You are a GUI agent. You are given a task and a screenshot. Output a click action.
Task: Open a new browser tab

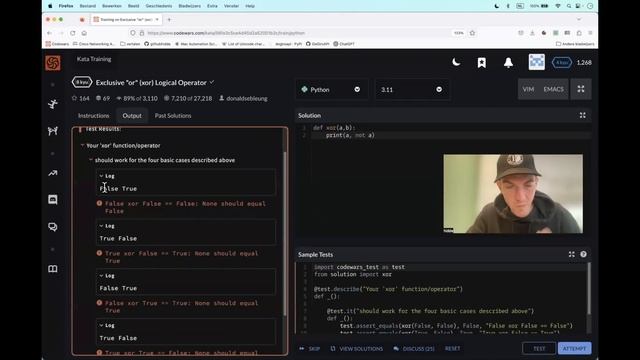pyautogui.click(x=169, y=19)
